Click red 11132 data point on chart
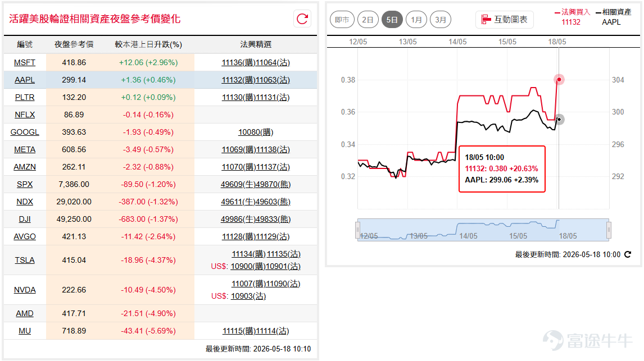Viewport: 644px width, 361px height. [x=559, y=79]
